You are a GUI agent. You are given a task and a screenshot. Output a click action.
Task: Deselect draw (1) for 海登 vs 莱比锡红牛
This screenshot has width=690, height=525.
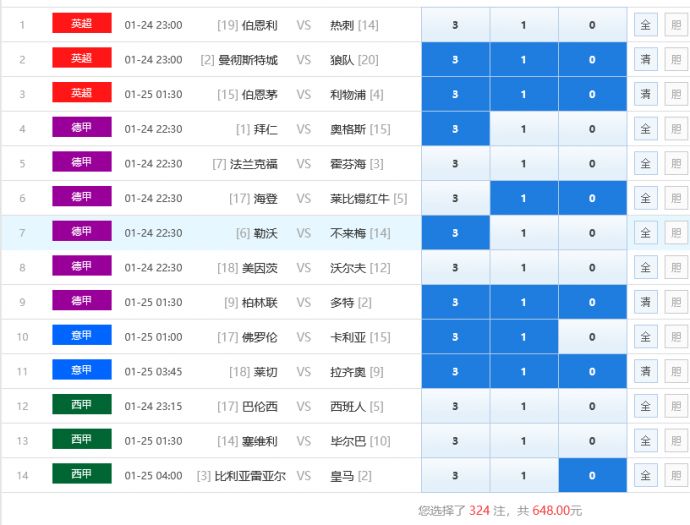coord(523,199)
